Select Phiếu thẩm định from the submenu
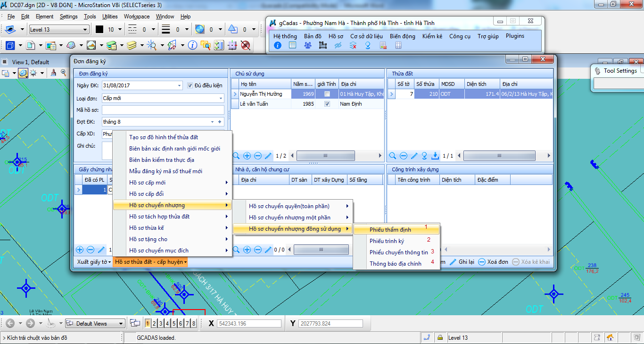This screenshot has width=644, height=344. click(390, 230)
